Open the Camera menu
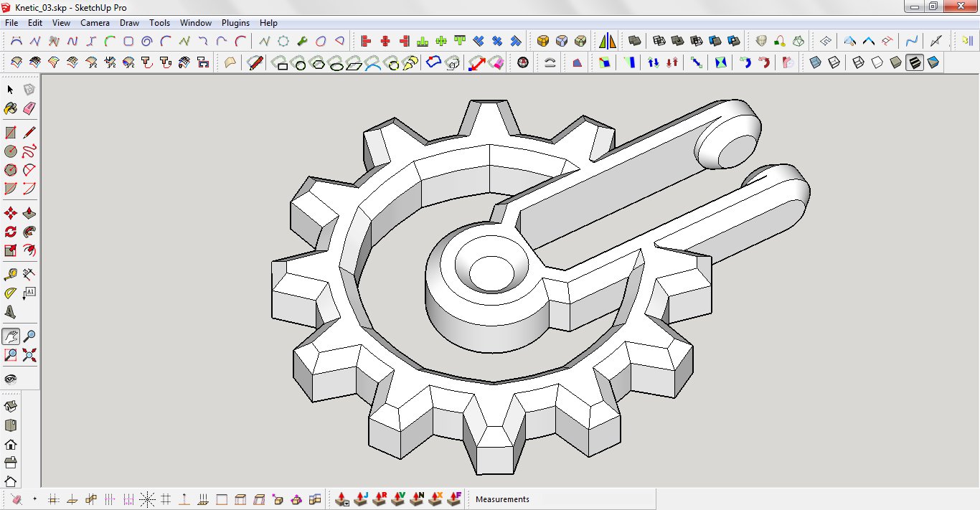The width and height of the screenshot is (980, 510). pyautogui.click(x=95, y=23)
